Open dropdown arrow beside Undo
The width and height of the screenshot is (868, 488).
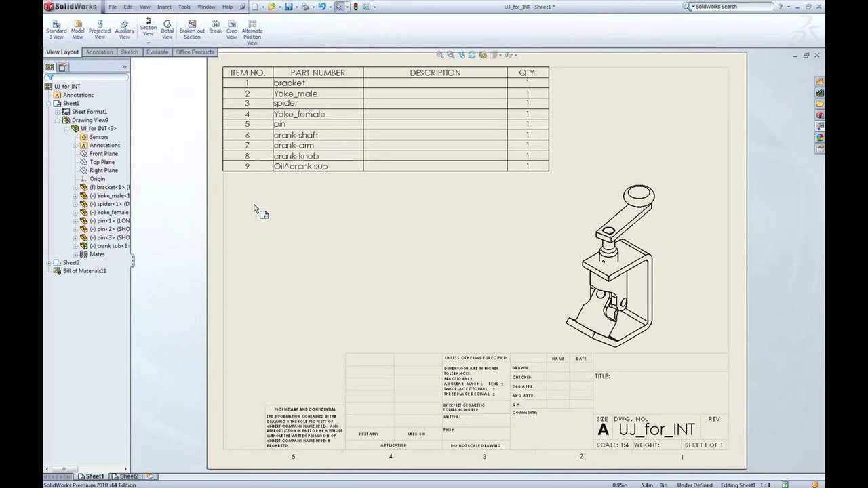coord(329,7)
